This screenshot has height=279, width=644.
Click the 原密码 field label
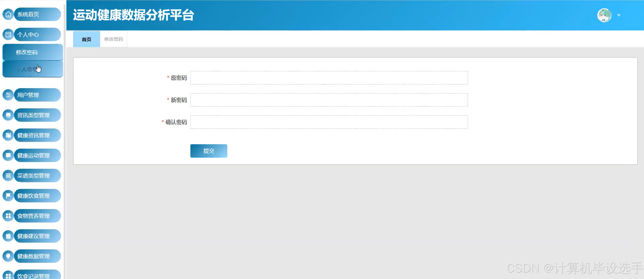point(178,78)
